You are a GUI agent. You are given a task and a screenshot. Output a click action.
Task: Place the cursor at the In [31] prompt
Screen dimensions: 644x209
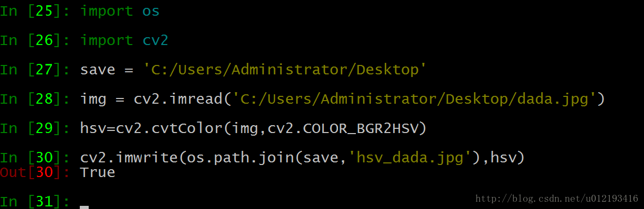[x=84, y=202]
